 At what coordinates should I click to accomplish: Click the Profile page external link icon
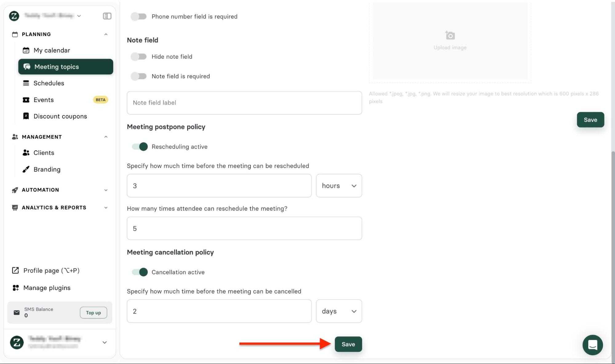pyautogui.click(x=15, y=271)
